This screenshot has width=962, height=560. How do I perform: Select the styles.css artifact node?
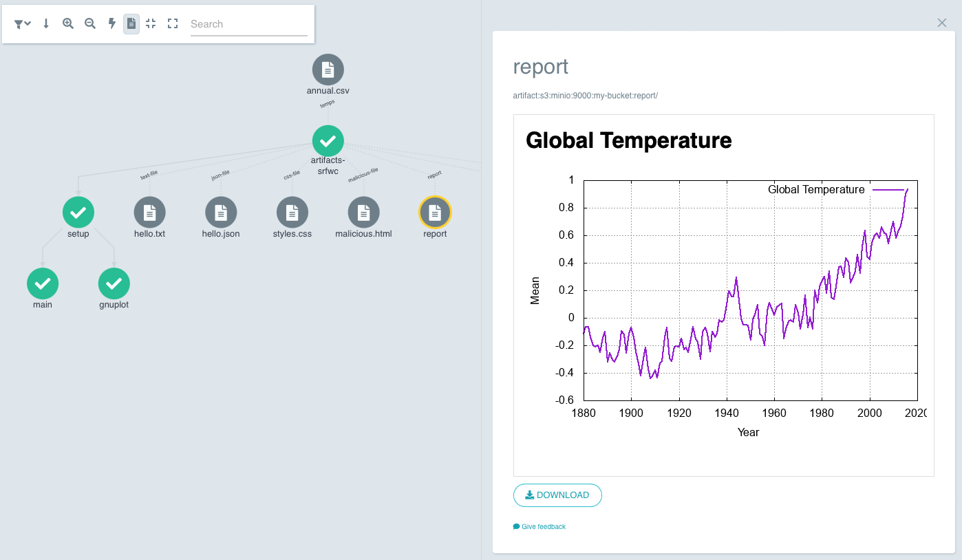292,212
